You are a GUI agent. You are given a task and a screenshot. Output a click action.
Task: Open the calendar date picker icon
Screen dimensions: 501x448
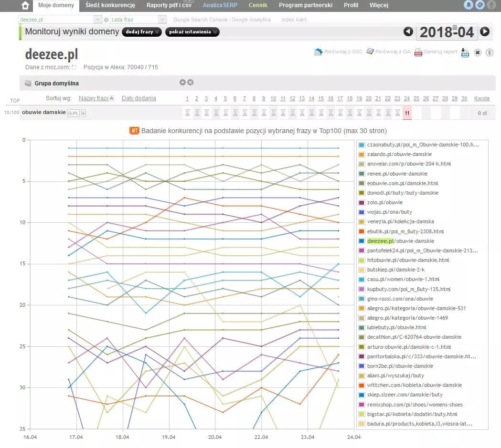(x=455, y=27)
